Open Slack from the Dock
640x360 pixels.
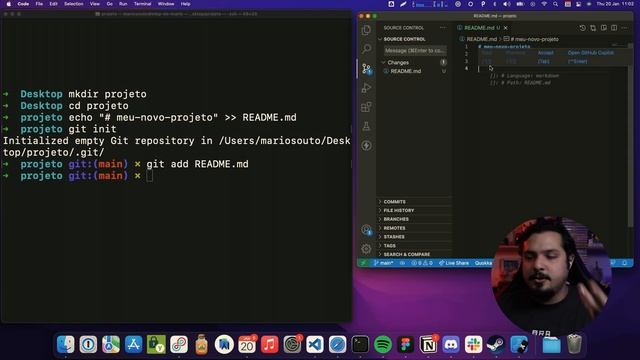point(473,344)
